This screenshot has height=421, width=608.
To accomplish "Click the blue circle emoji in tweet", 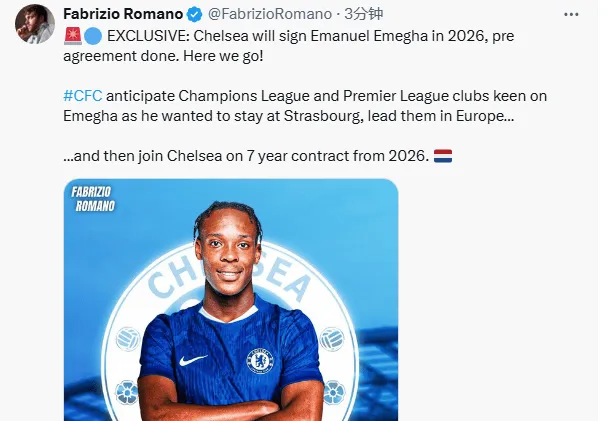I will coord(90,37).
